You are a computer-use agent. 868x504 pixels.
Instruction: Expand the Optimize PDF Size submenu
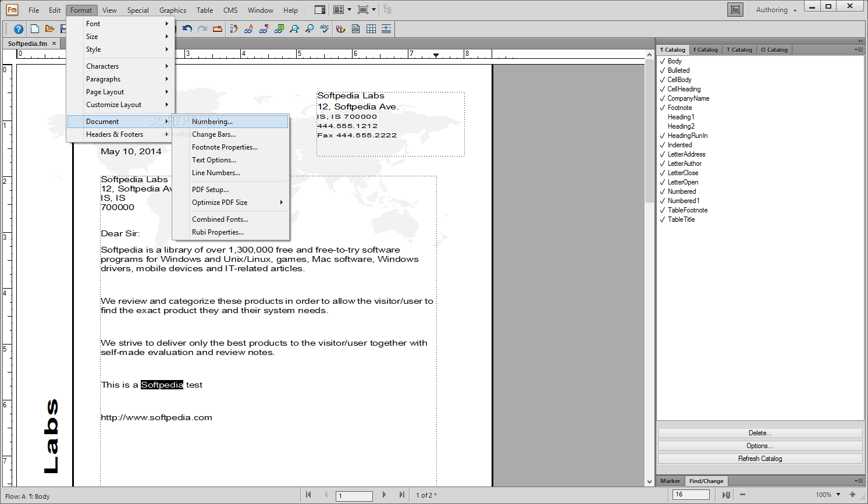click(x=230, y=203)
